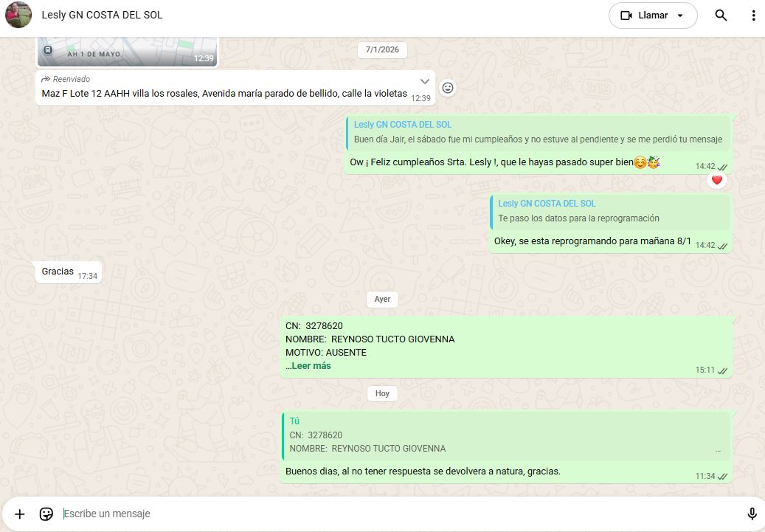Focus the Escribe un mensaje input field
Image resolution: width=765 pixels, height=532 pixels.
click(398, 514)
